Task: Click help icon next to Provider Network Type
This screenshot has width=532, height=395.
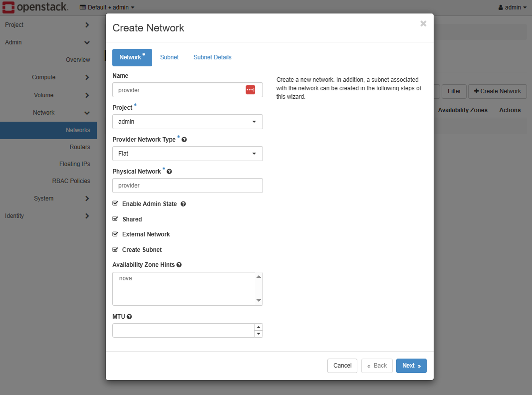Action: click(184, 140)
